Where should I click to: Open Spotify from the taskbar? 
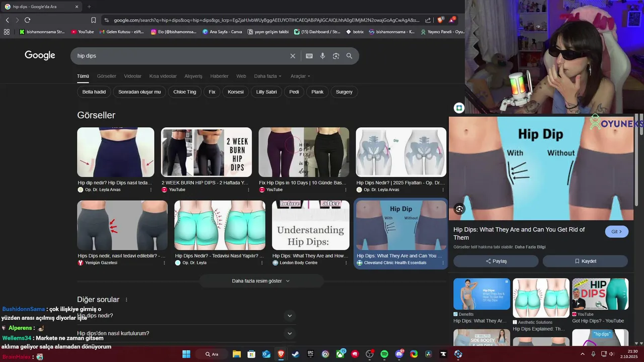[384, 354]
